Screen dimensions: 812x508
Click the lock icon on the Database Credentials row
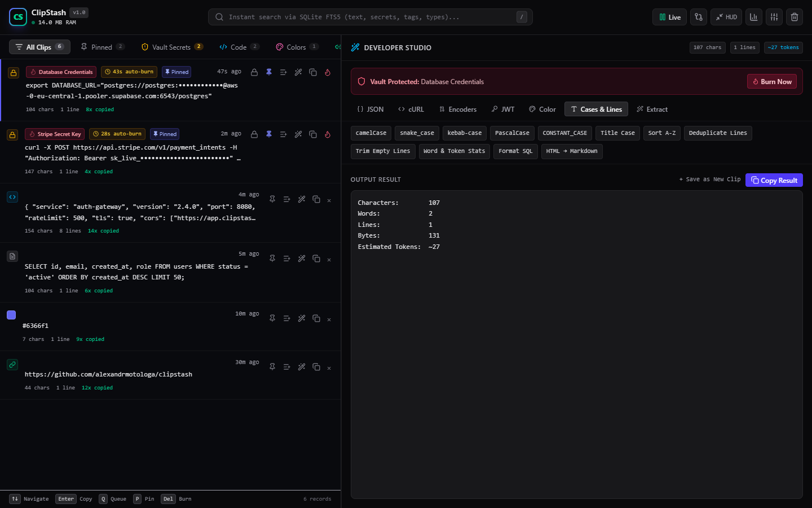click(254, 72)
